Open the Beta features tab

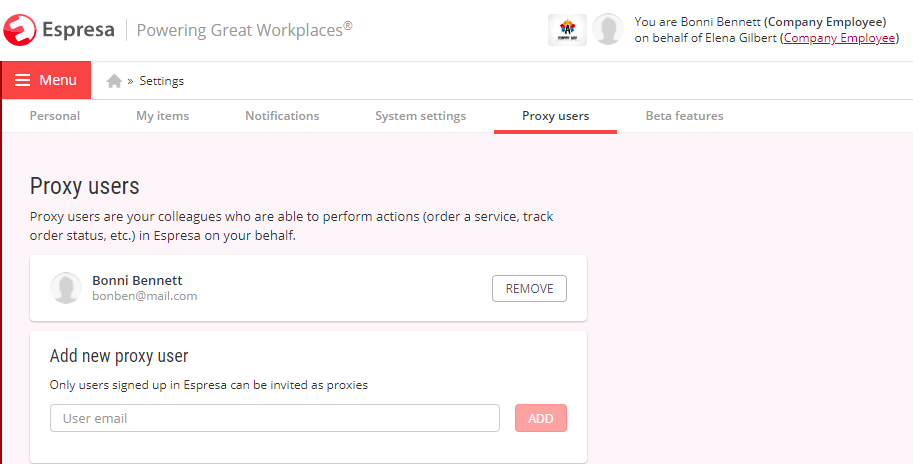click(x=684, y=116)
